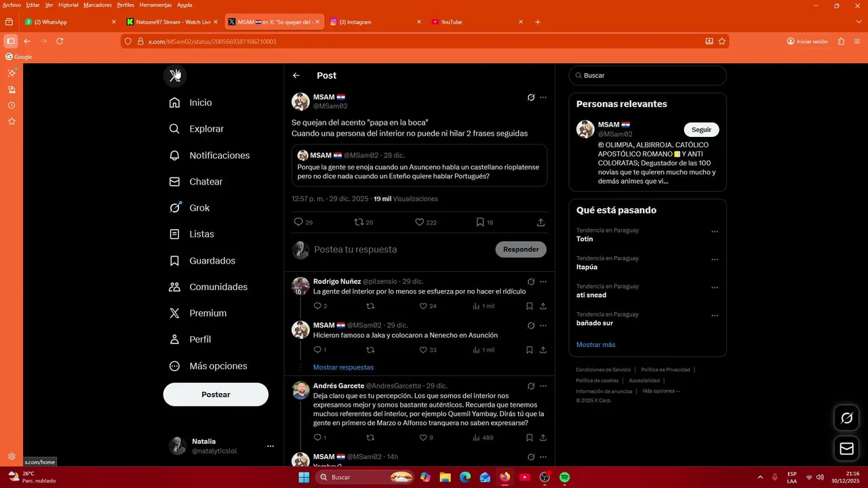Repost Andrés Garcete's reply
This screenshot has width=868, height=488.
click(x=370, y=438)
